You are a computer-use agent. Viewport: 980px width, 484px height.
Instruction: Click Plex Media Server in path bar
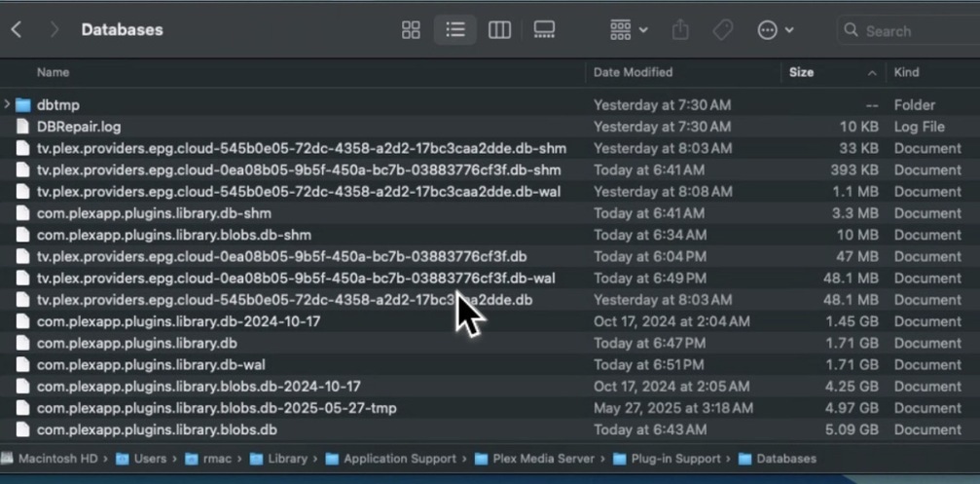click(x=534, y=459)
